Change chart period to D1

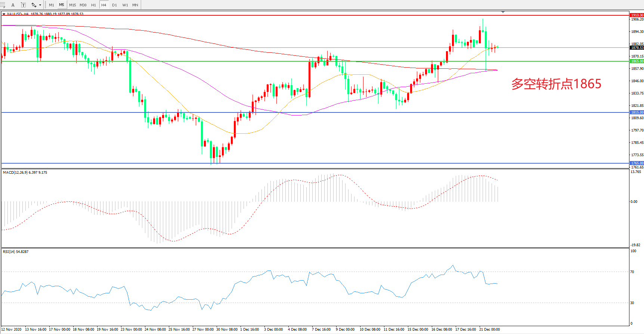click(114, 5)
